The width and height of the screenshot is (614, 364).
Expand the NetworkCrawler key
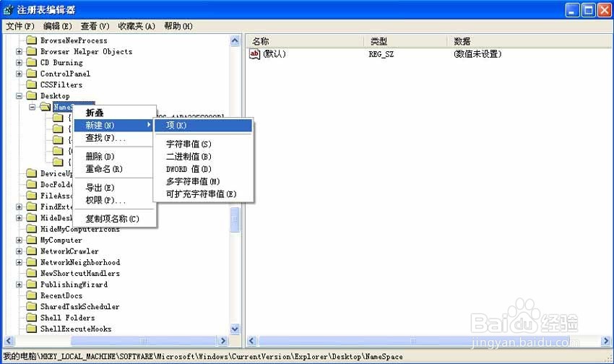[x=19, y=251]
